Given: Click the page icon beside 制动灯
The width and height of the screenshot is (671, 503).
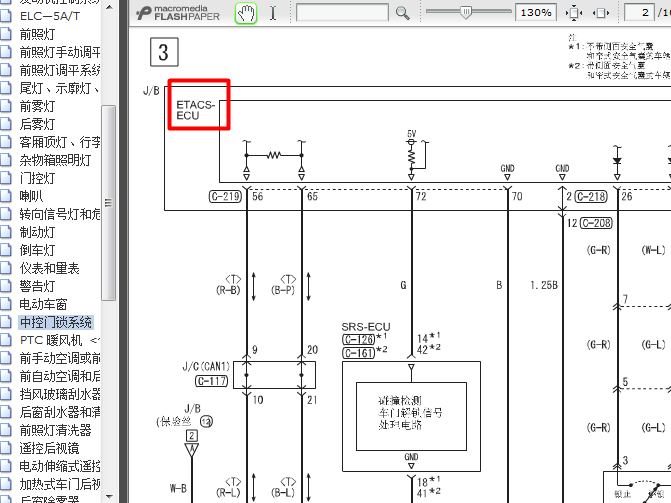Looking at the screenshot, I should coord(6,232).
